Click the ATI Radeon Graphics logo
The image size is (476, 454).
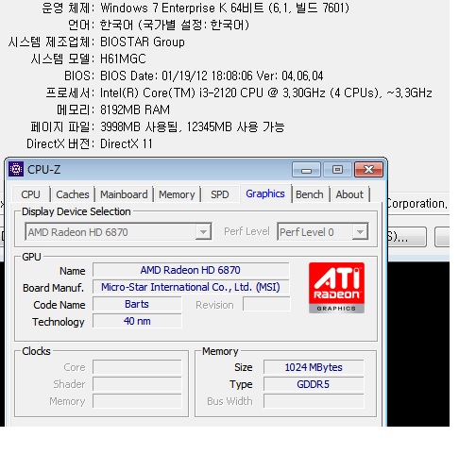[336, 288]
